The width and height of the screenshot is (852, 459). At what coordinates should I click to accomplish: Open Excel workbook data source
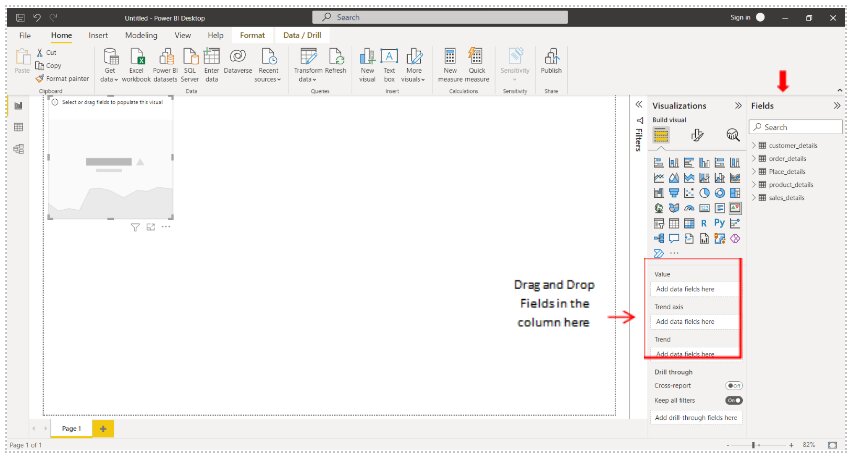137,58
